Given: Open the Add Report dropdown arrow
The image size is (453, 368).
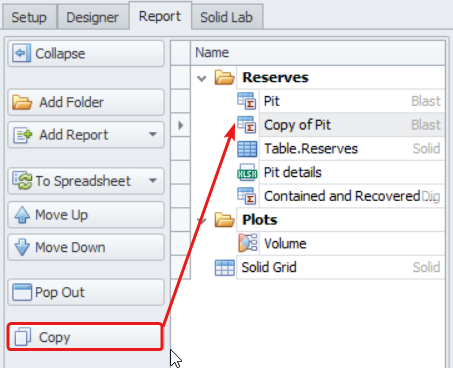Looking at the screenshot, I should pyautogui.click(x=153, y=134).
